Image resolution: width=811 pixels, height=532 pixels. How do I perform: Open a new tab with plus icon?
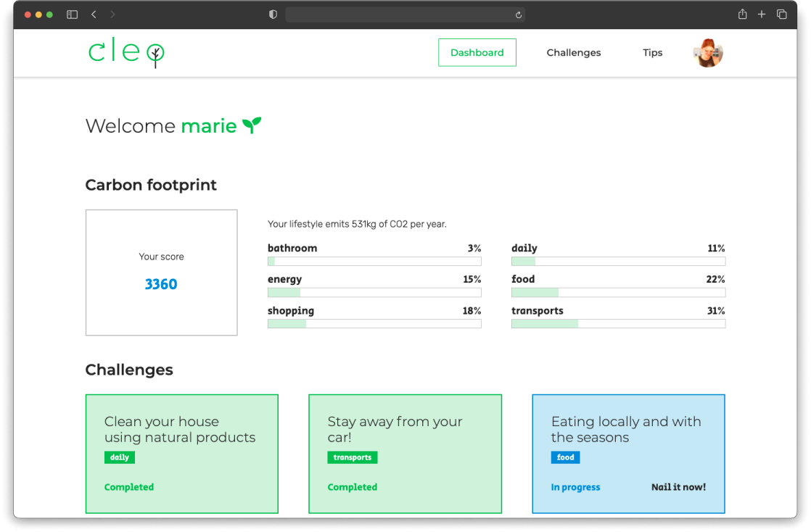tap(762, 14)
